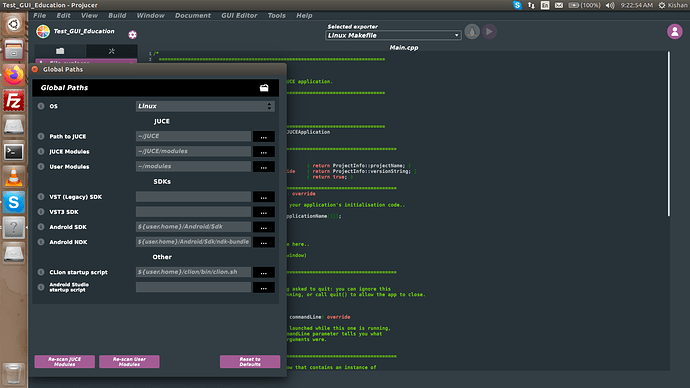This screenshot has width=690, height=388.
Task: Click the info icon next to Path to JUCE
Action: click(x=41, y=136)
